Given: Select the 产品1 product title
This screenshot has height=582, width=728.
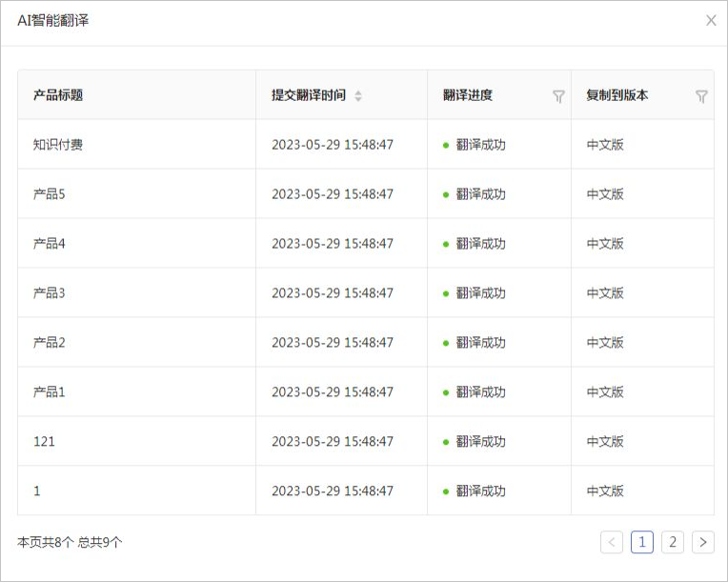Looking at the screenshot, I should tap(50, 392).
